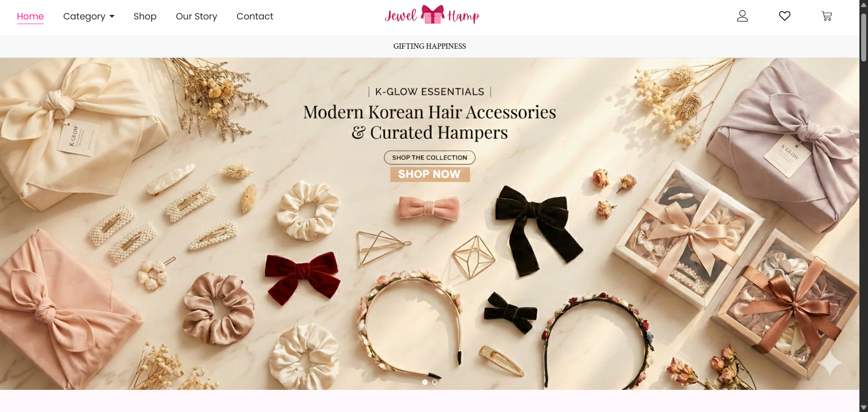Screen dimensions: 868x412
Task: Click the Modern Korean Hair Accessories banner heading
Action: (430, 122)
